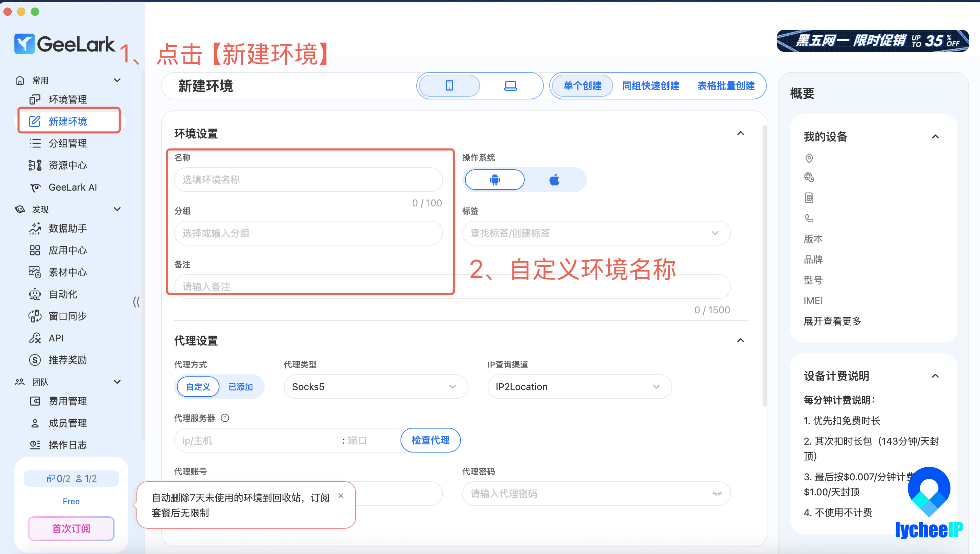This screenshot has height=554, width=980.
Task: Collapse 我的设备 panel
Action: coord(935,136)
